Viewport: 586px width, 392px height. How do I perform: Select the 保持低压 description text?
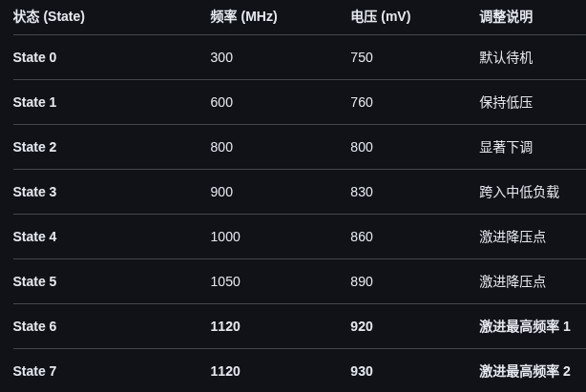(x=506, y=102)
